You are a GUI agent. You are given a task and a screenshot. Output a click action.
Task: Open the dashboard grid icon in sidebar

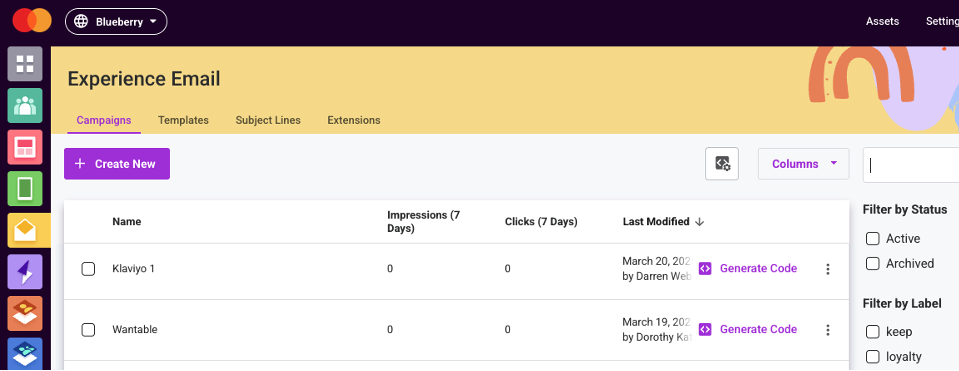tap(25, 64)
